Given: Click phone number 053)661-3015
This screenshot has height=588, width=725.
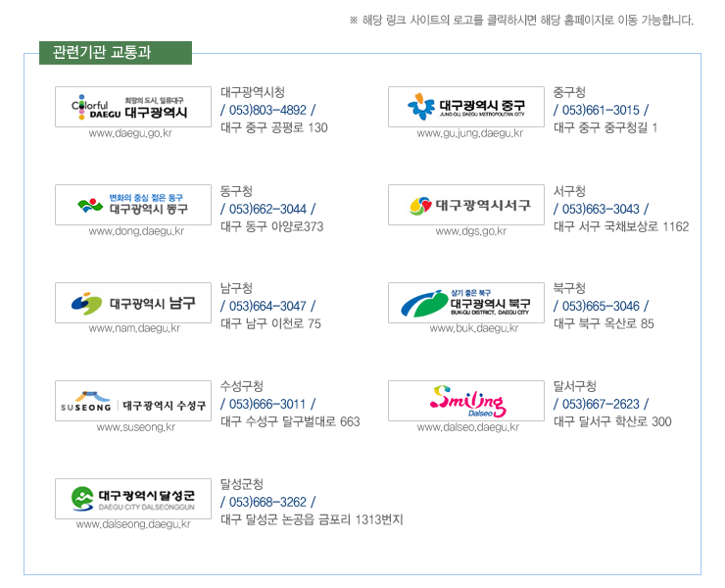Looking at the screenshot, I should tap(601, 110).
